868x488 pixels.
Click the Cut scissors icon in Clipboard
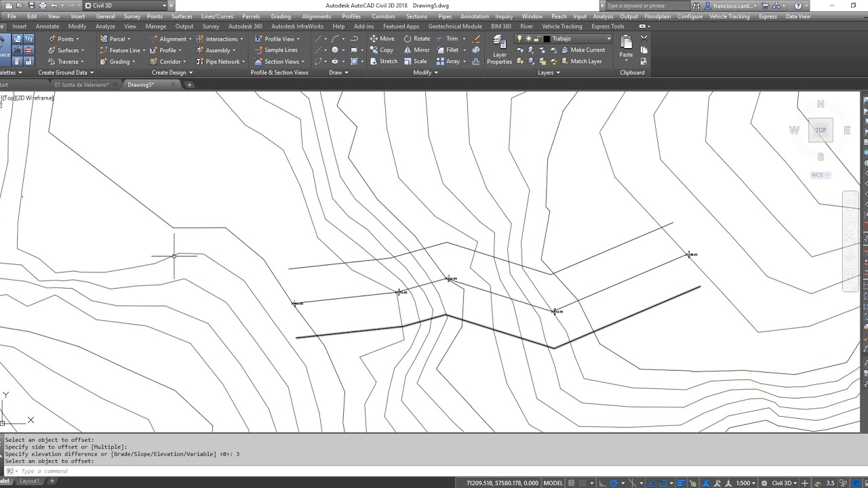(644, 39)
